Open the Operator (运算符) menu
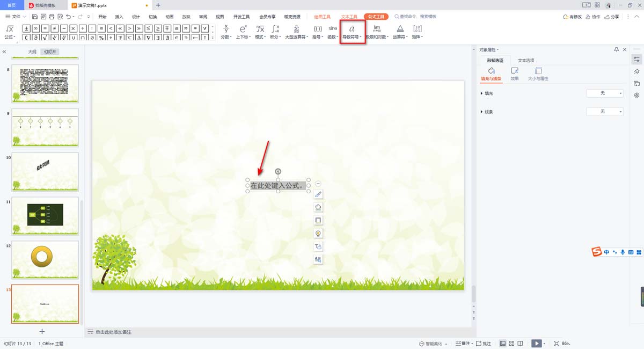Screen dimensions: 644x349 (400, 32)
